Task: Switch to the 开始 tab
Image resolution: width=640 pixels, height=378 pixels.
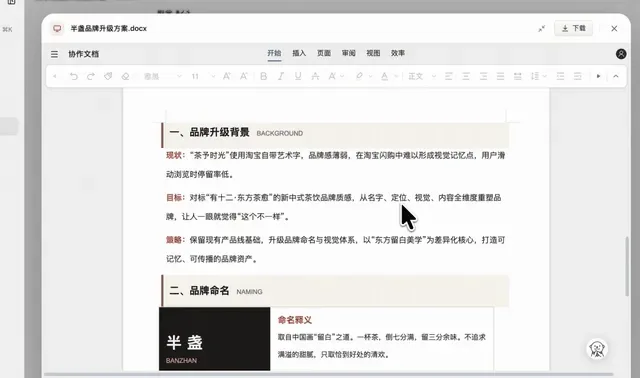Action: pos(274,53)
